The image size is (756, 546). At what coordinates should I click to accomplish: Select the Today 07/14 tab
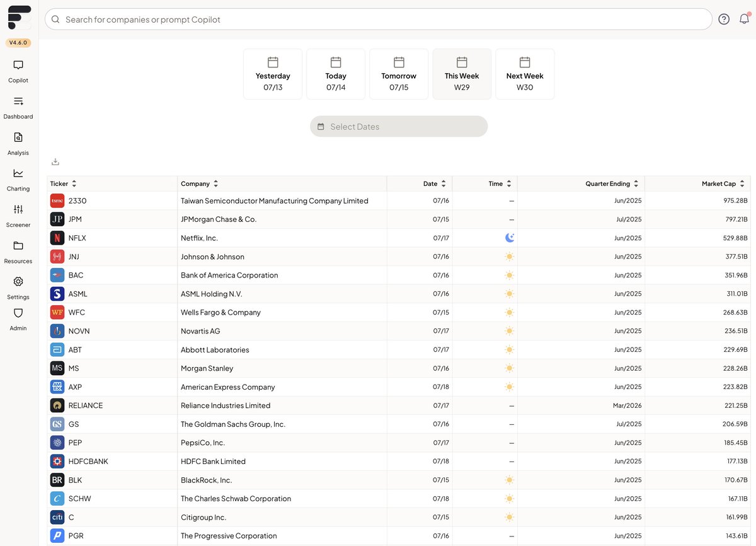coord(336,74)
